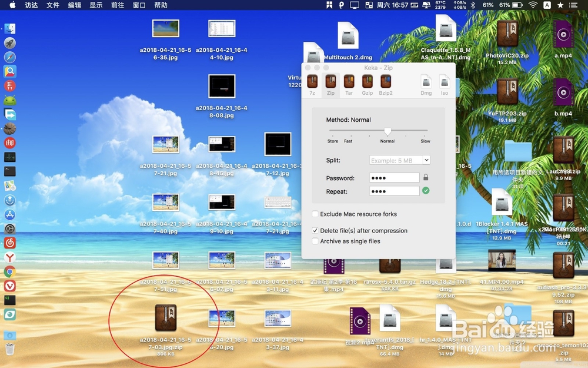Image resolution: width=588 pixels, height=368 pixels.
Task: Select b.mp4 video file on desktop
Action: pyautogui.click(x=563, y=92)
